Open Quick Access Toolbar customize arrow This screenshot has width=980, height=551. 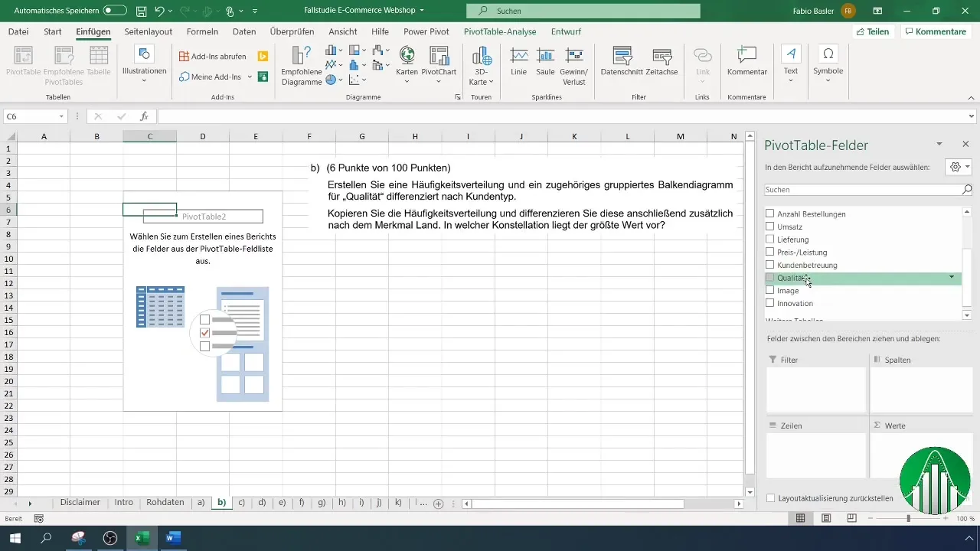coord(255,11)
